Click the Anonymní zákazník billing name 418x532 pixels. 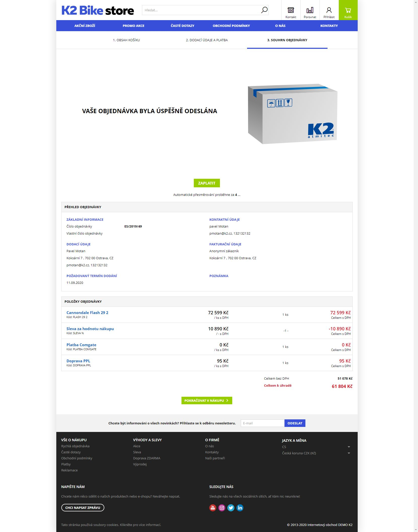tap(224, 251)
